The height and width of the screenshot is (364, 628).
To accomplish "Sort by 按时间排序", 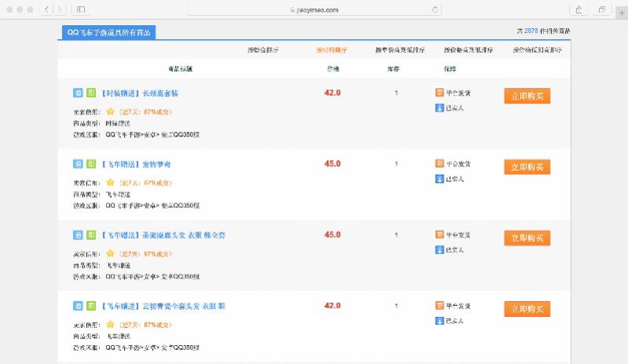I will click(x=331, y=50).
